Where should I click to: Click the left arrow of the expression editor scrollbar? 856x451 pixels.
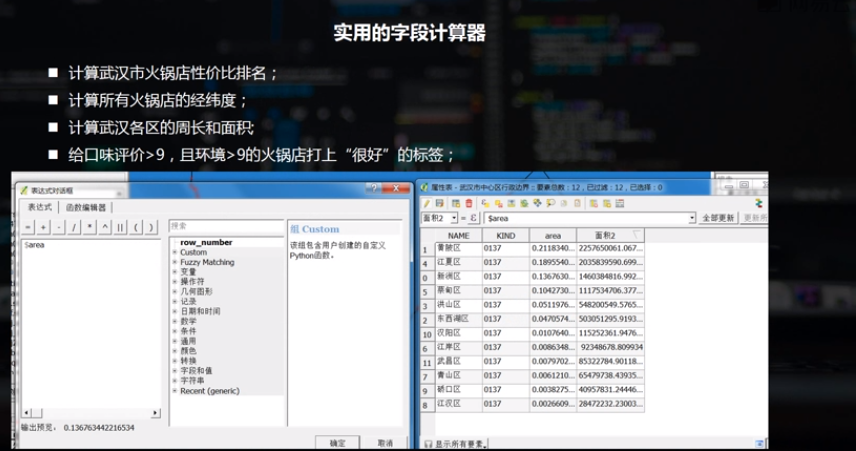coord(26,413)
